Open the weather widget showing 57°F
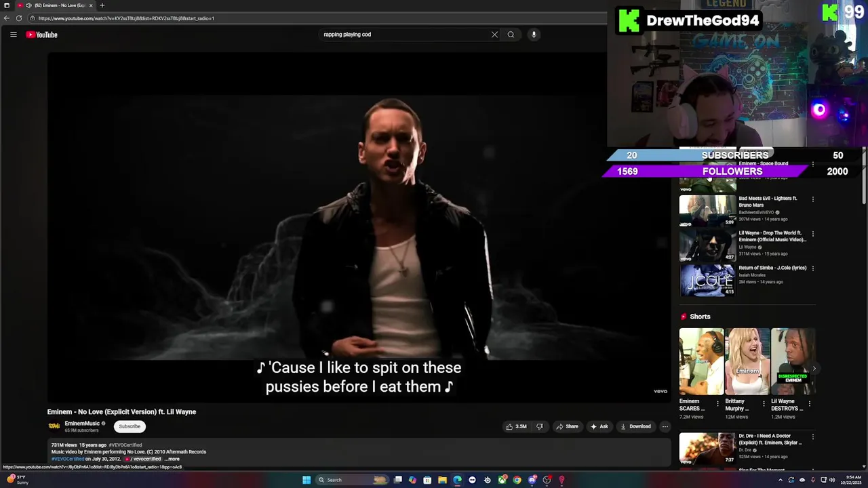Screen dimensions: 868x488 coord(17,480)
